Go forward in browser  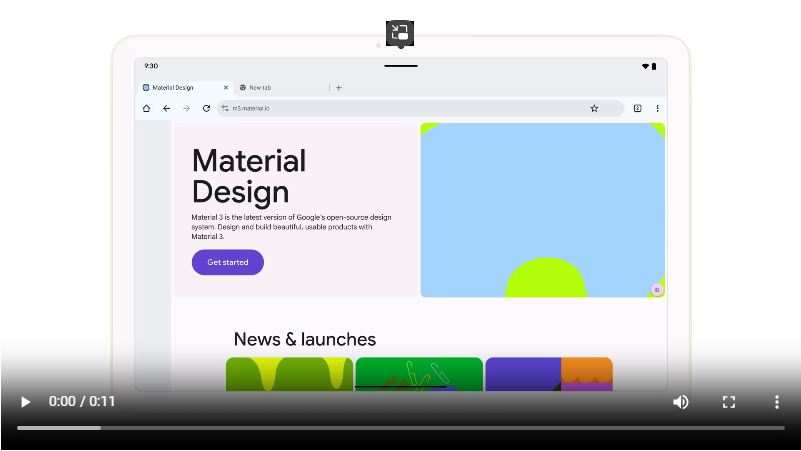[186, 108]
